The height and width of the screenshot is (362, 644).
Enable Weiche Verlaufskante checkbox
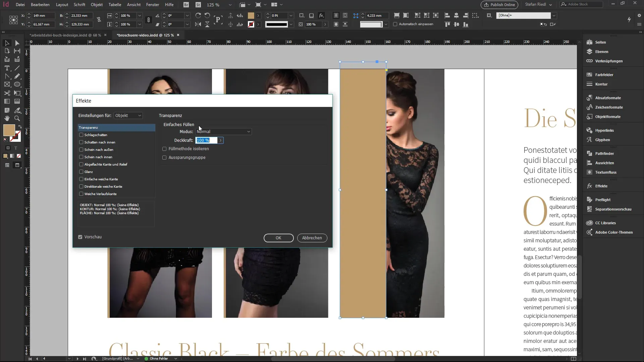click(81, 194)
